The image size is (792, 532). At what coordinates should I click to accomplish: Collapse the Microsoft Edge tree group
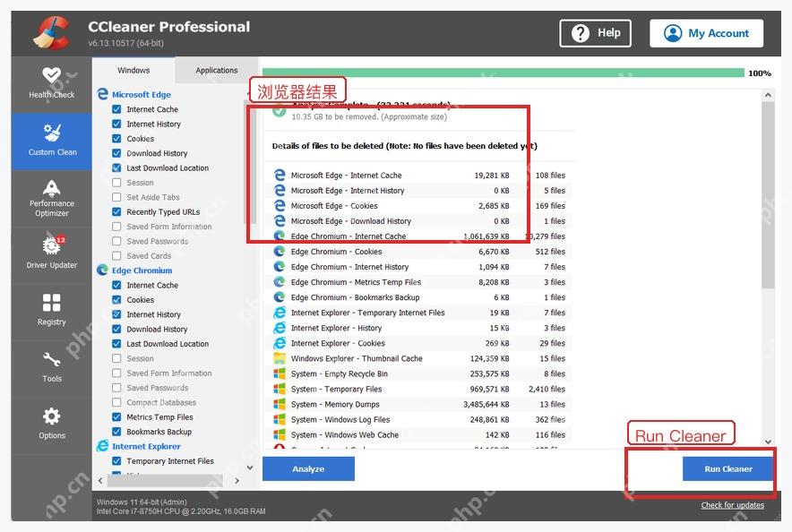point(142,94)
